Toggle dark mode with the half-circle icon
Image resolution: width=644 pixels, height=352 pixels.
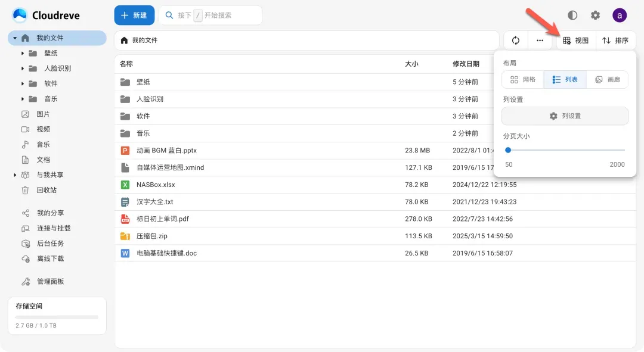click(x=572, y=15)
